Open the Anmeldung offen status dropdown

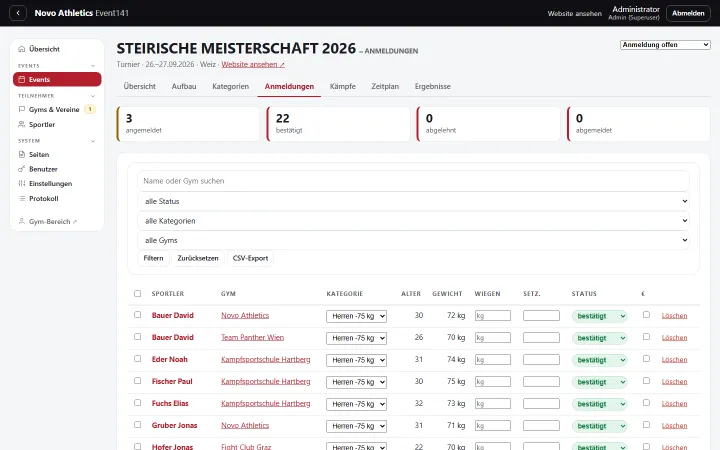click(665, 45)
